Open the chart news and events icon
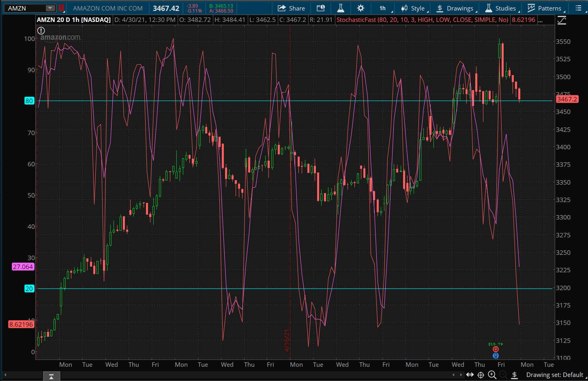Viewport: 588px width, 381px height. click(320, 8)
